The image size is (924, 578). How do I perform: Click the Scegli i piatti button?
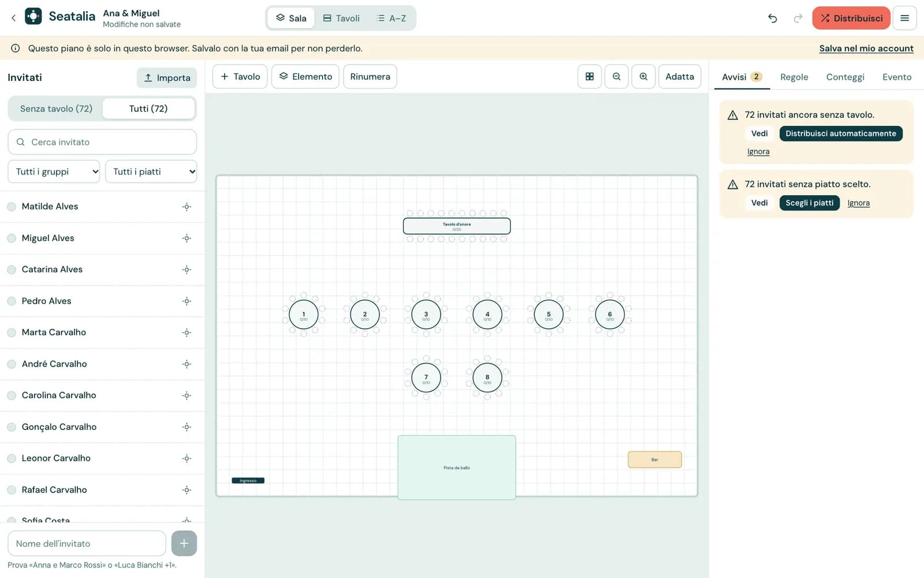pos(809,203)
